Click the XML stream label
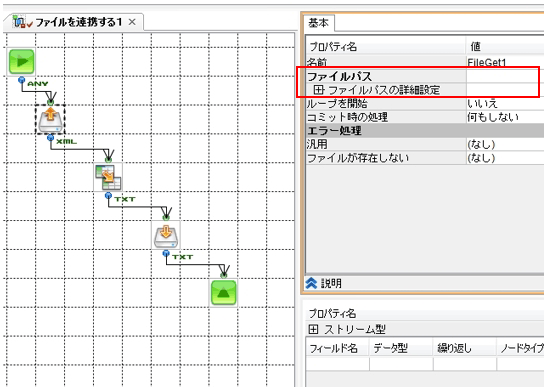 pyautogui.click(x=66, y=141)
